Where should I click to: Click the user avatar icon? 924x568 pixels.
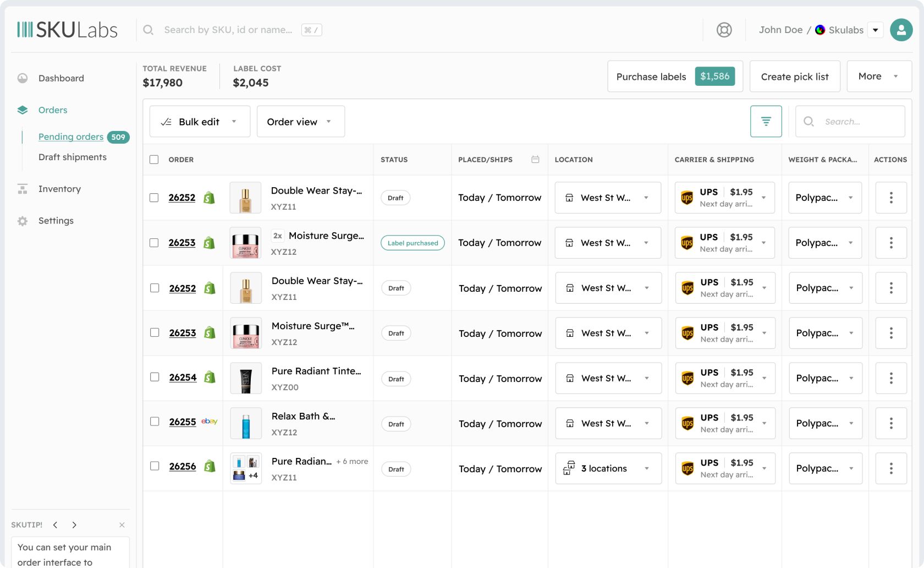tap(901, 30)
